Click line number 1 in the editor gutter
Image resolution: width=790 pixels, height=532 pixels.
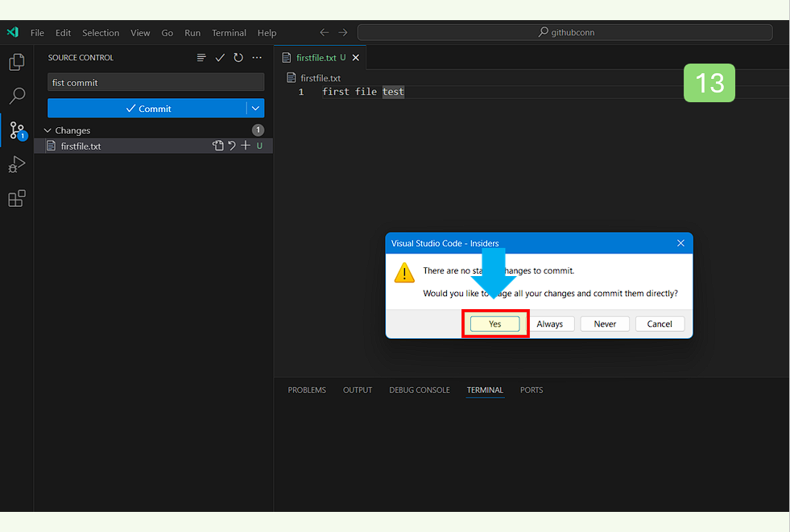(x=301, y=92)
